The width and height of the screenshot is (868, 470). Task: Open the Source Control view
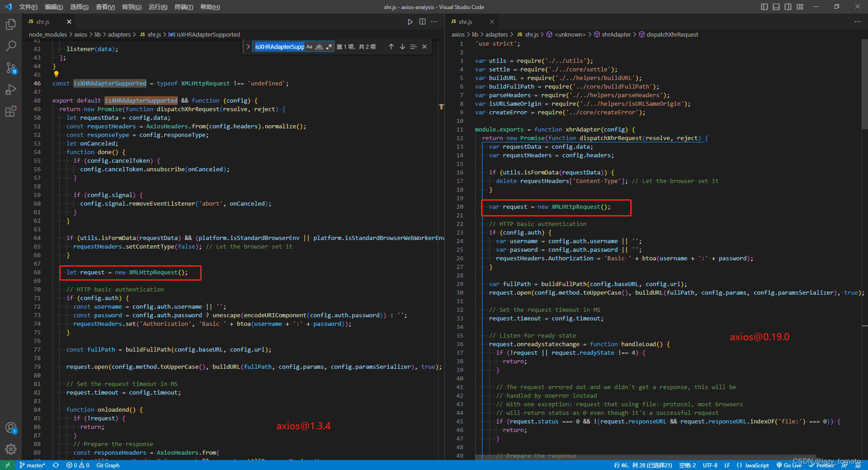coord(11,68)
